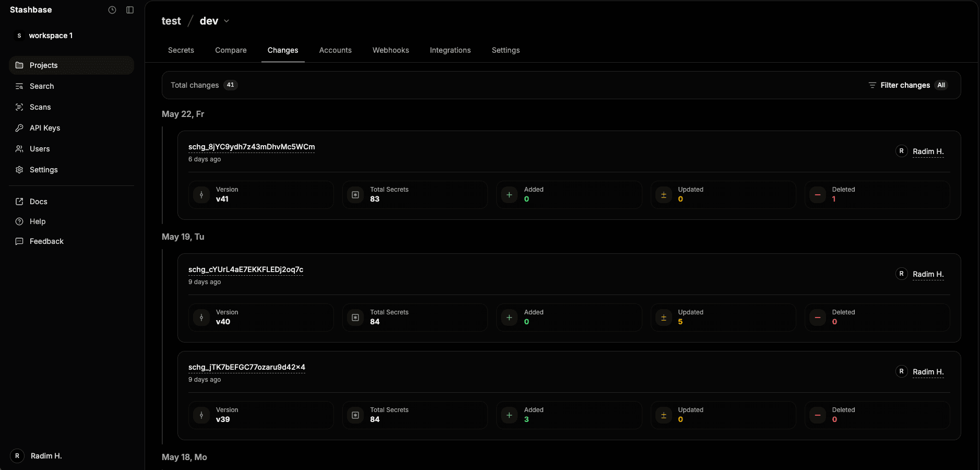Open Users page in sidebar

coord(71,149)
